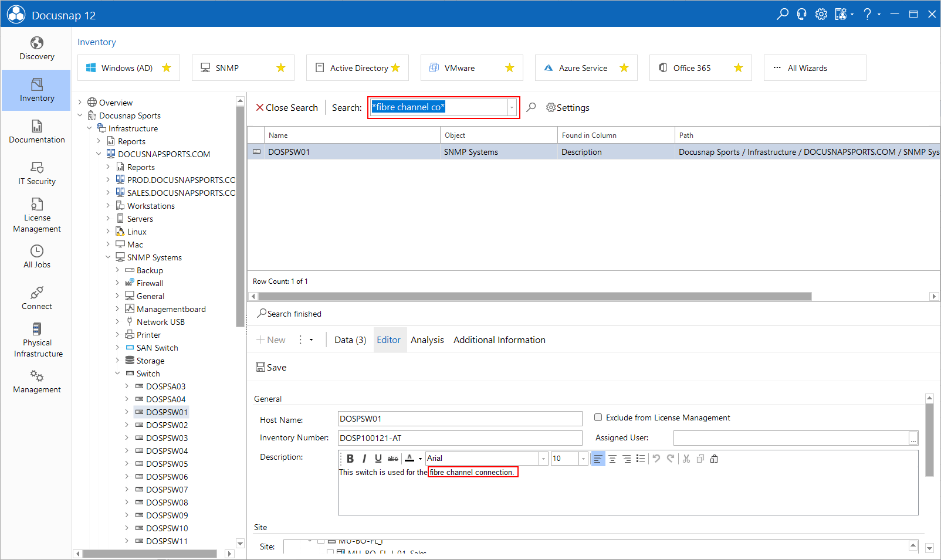
Task: Tick Exclude from License Management checkbox
Action: 598,418
